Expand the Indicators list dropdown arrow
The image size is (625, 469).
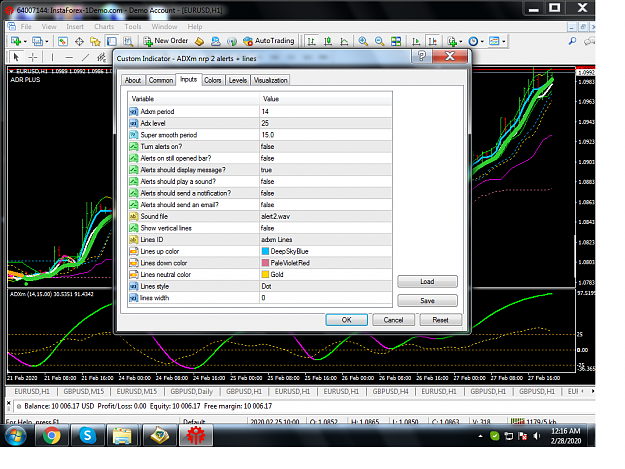[x=461, y=41]
